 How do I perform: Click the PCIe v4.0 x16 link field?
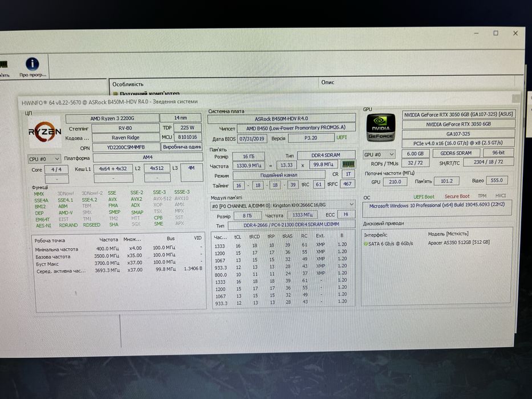pyautogui.click(x=458, y=143)
